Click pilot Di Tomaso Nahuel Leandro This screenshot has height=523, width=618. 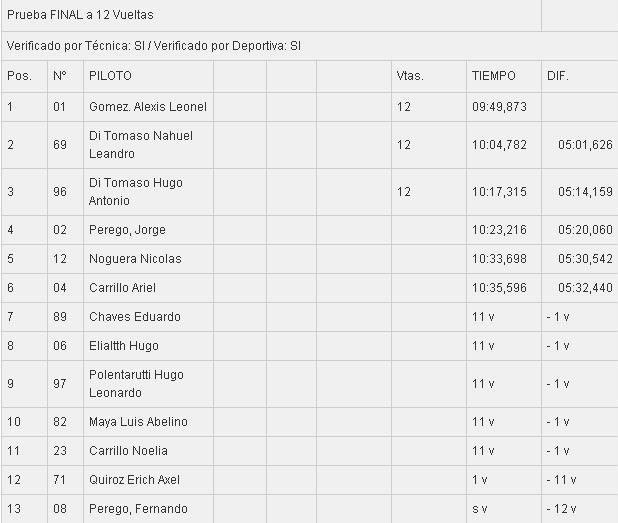(x=141, y=145)
